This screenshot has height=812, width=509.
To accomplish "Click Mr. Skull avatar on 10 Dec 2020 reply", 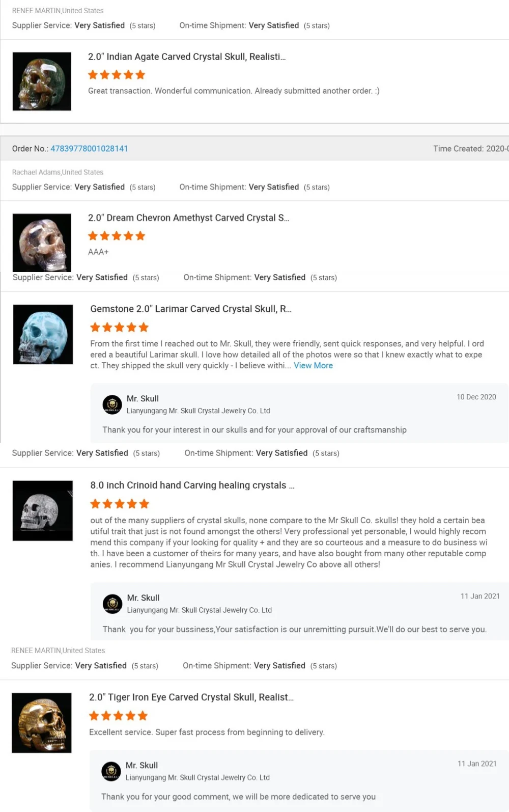I will [x=112, y=404].
